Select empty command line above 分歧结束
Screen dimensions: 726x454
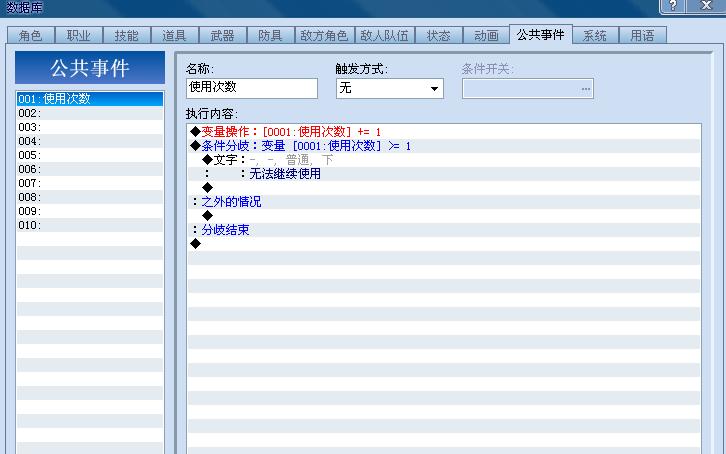444,216
